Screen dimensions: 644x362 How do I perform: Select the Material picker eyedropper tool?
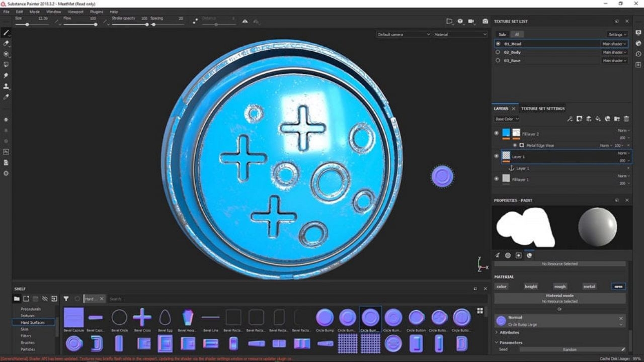[x=6, y=97]
